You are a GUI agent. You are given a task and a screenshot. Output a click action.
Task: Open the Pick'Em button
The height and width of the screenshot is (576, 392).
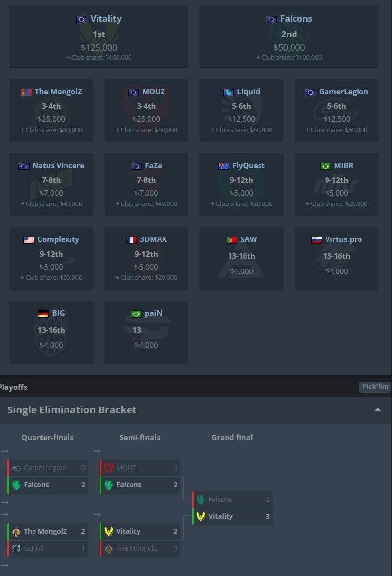click(x=375, y=387)
